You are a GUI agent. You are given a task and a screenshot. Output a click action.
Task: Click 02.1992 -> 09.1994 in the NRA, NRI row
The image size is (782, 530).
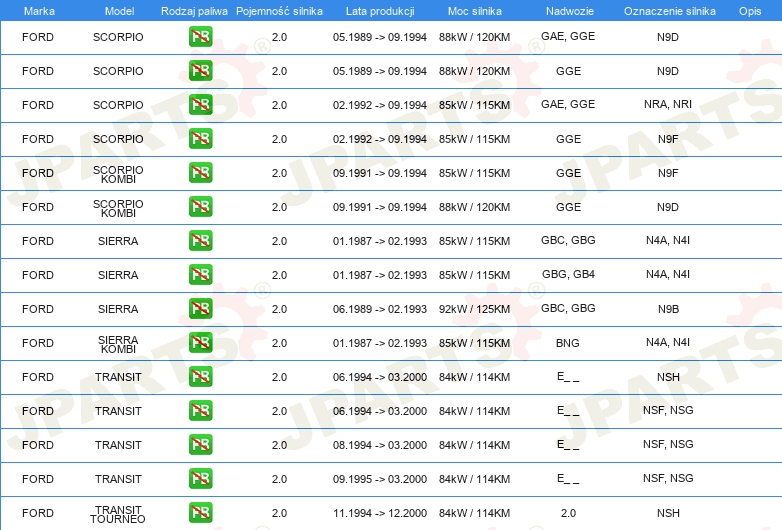tap(380, 105)
